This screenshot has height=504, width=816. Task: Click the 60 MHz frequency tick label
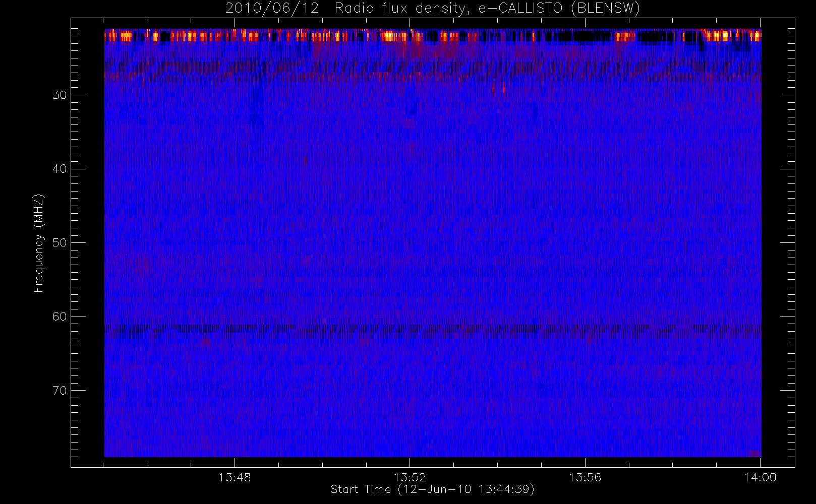(x=60, y=317)
